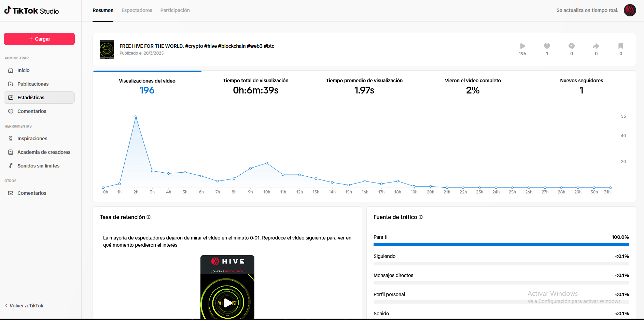Open Comentarios under Administrar

pyautogui.click(x=39, y=111)
